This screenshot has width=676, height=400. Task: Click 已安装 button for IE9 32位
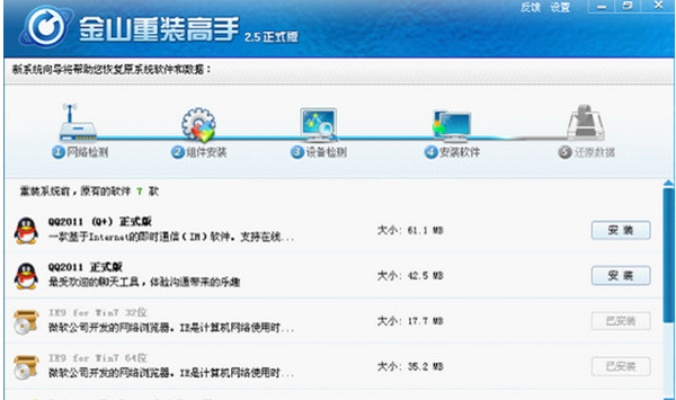pos(620,321)
